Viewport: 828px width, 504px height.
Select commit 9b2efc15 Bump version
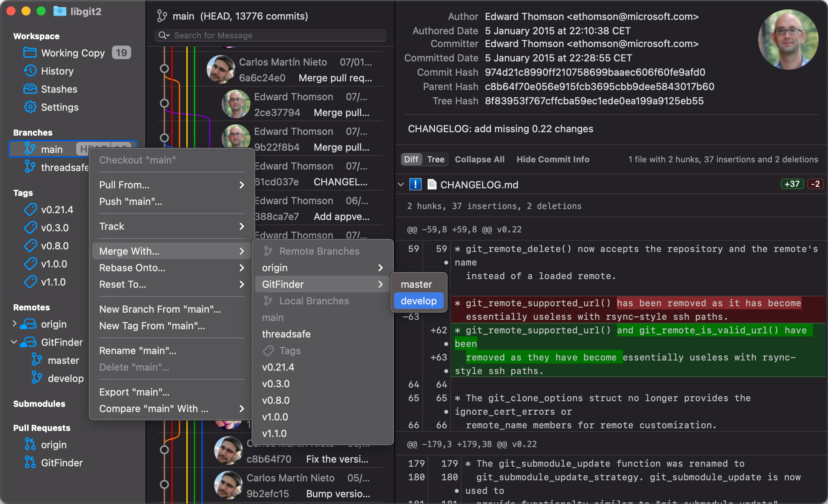coord(270,485)
